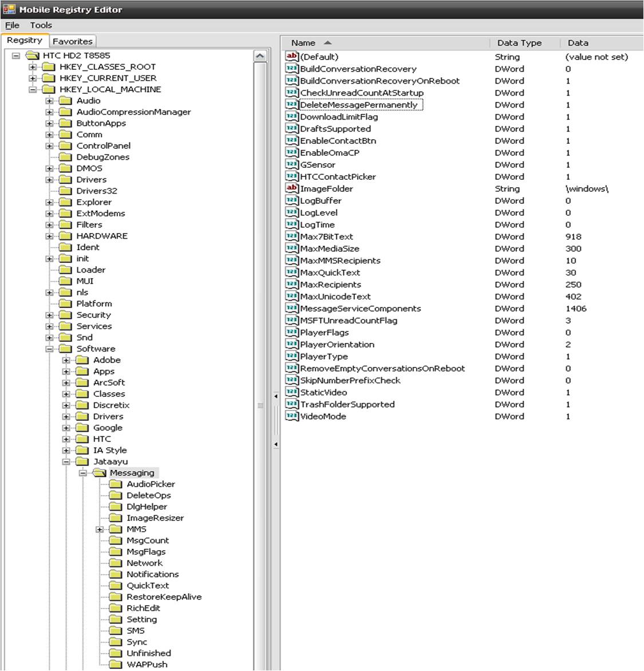Viewport: 644px width, 671px height.
Task: Select the Platform key
Action: tap(94, 303)
